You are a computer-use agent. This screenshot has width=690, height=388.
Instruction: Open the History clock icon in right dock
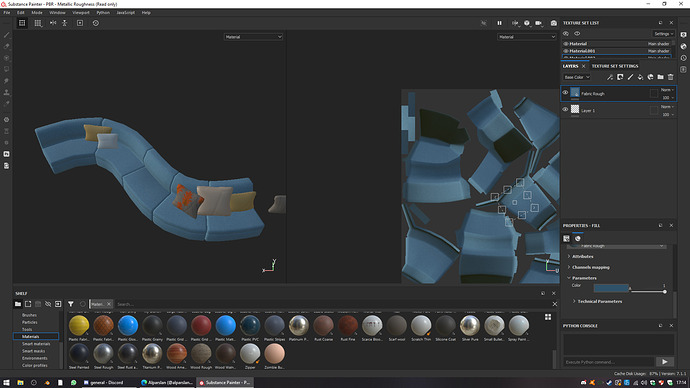coord(683,58)
